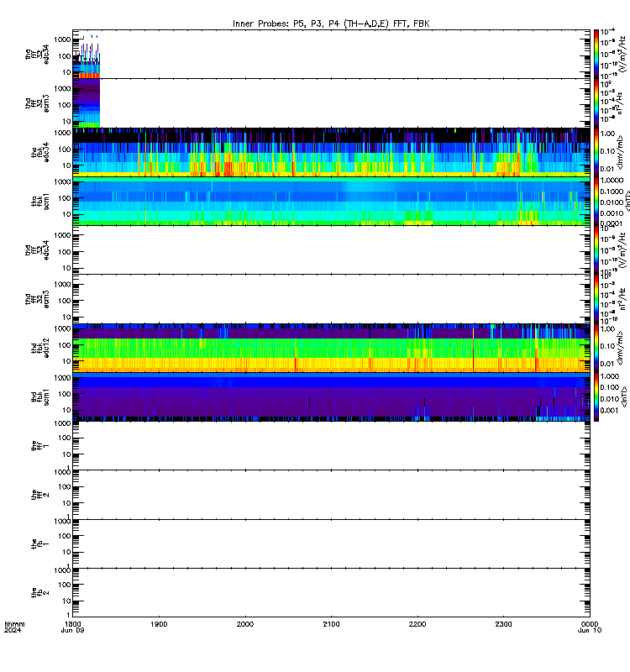The image size is (630, 672).
Task: Click the "1000" tick on tha fff edc34 axis
Action: pos(62,39)
